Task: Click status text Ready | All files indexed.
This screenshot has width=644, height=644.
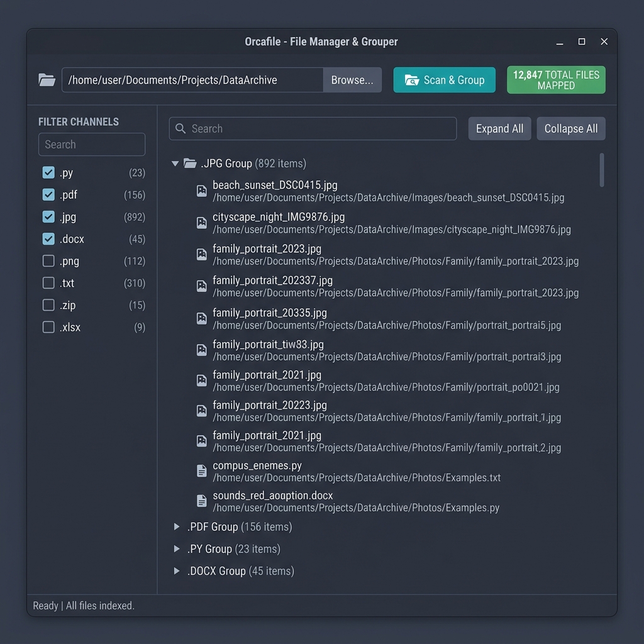Action: click(x=84, y=606)
